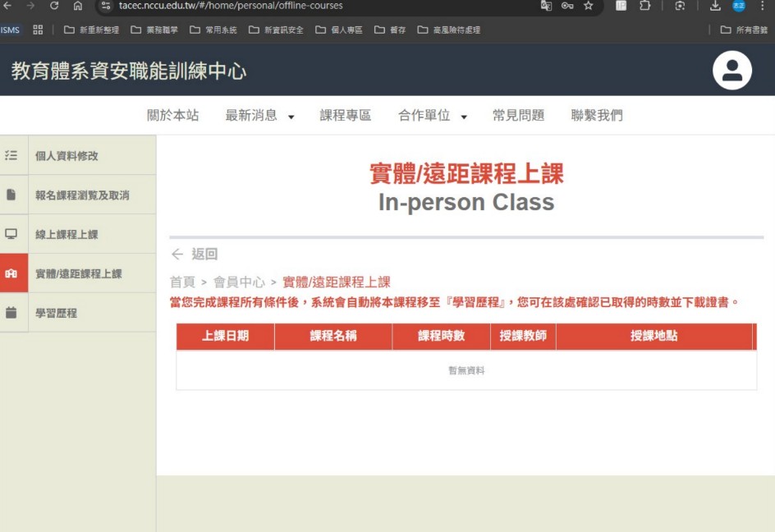
Task: Select 實體/遠距課程上課 in the sidebar
Action: pos(79,273)
